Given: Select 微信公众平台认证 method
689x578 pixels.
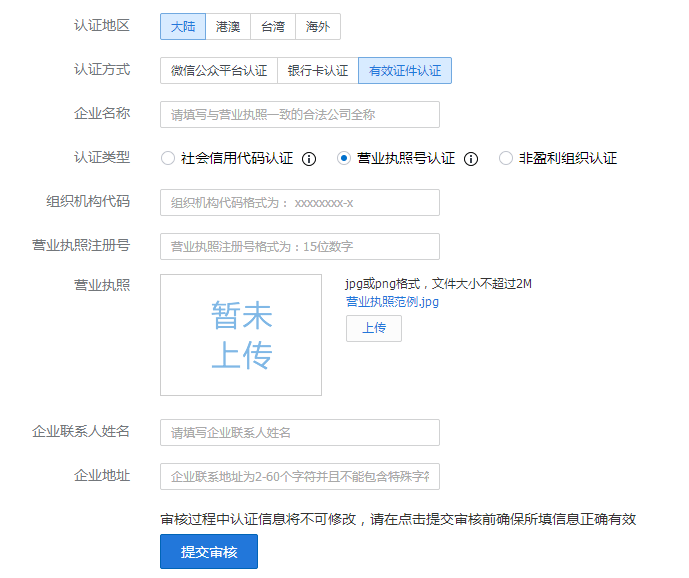Looking at the screenshot, I should point(219,71).
